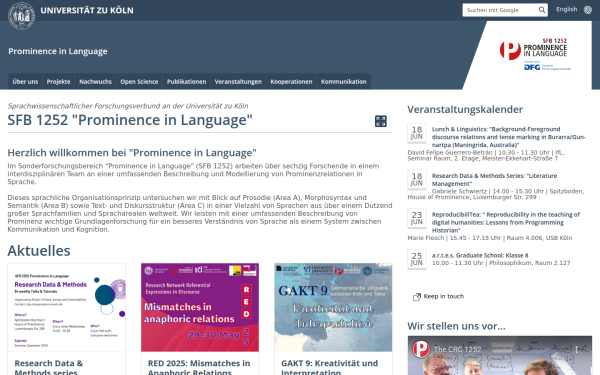This screenshot has height=375, width=600.
Task: Click the Research Data & Methods card image
Action: coord(67,307)
